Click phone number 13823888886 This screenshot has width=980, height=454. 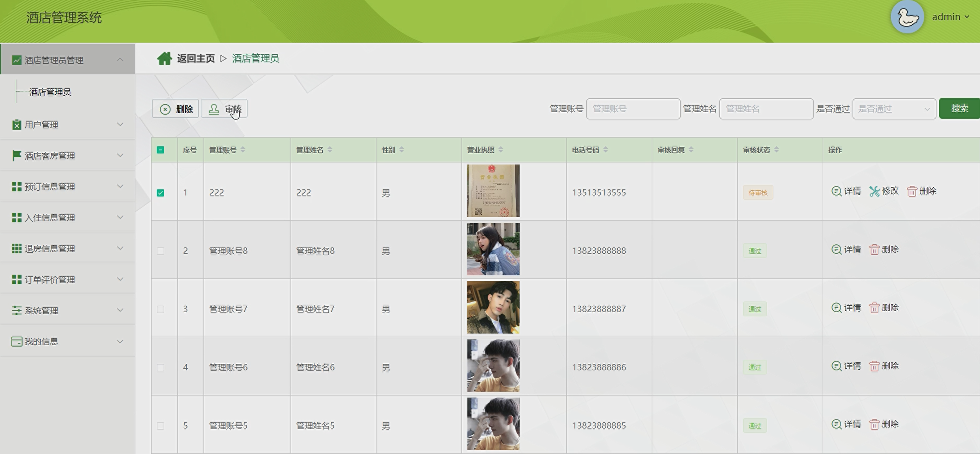(x=599, y=367)
